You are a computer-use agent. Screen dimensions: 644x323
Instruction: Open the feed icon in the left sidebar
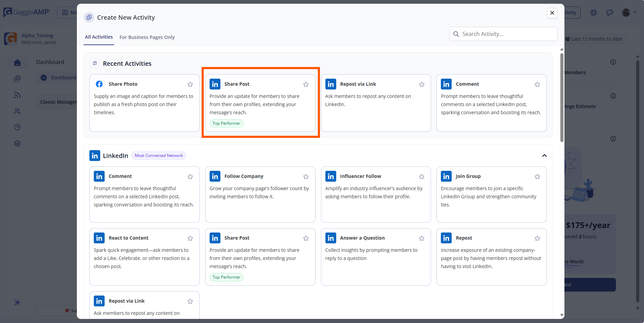[x=17, y=95]
